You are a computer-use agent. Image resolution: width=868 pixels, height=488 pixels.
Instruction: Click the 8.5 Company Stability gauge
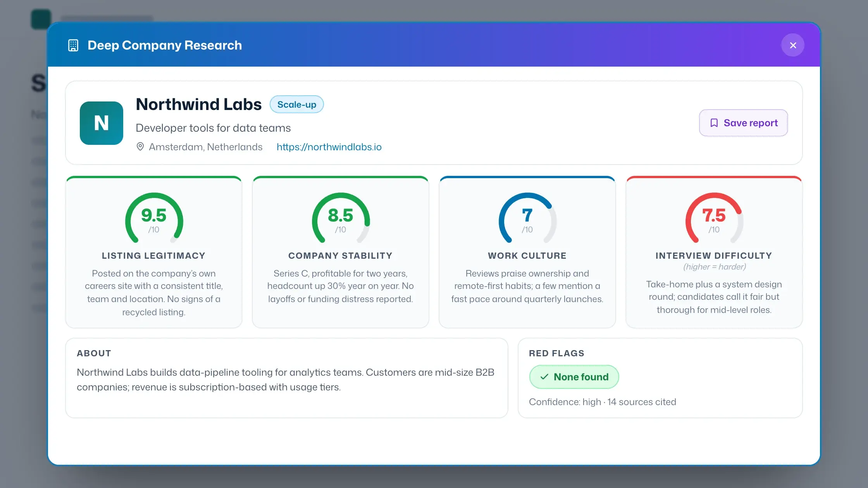[x=341, y=218]
